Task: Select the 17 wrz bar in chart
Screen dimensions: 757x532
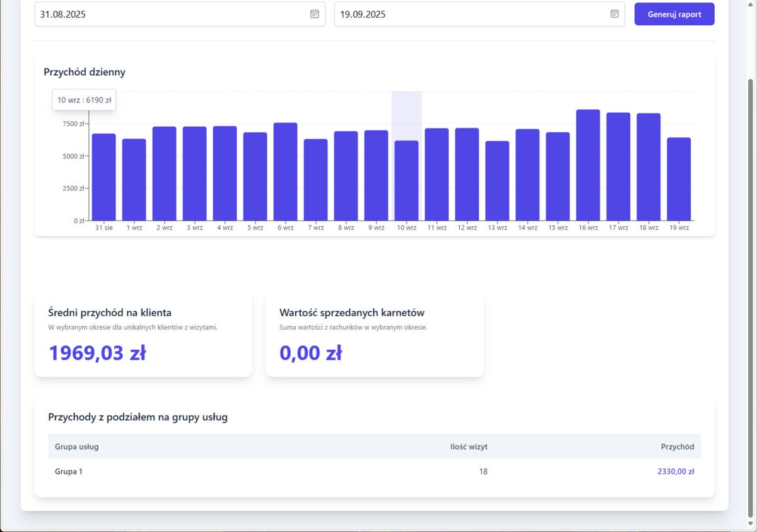Action: 618,166
